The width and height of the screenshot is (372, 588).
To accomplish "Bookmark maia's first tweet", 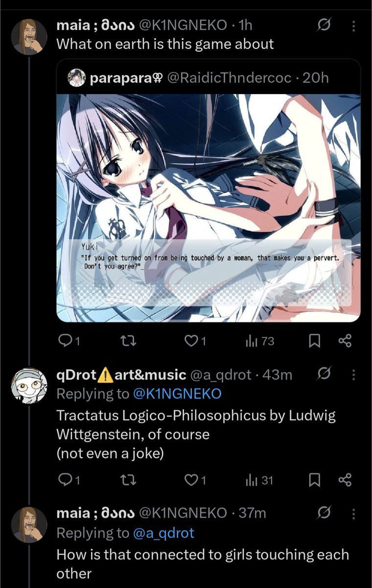I will tap(314, 341).
